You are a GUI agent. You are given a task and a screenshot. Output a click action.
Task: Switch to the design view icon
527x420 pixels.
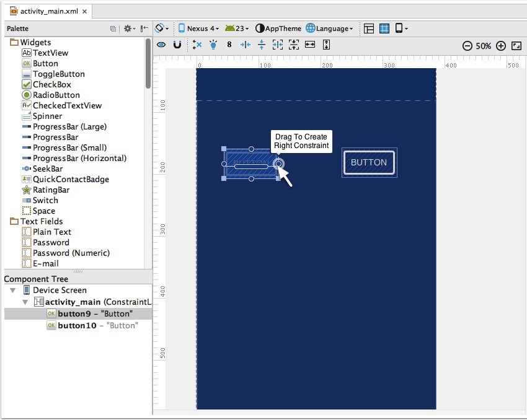[369, 28]
